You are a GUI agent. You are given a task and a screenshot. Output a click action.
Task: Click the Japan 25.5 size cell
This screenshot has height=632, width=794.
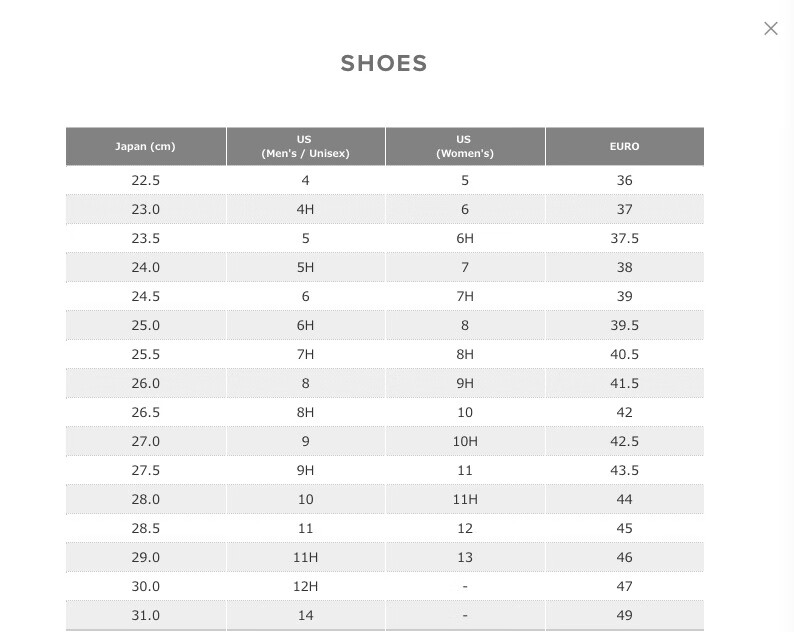pos(145,355)
